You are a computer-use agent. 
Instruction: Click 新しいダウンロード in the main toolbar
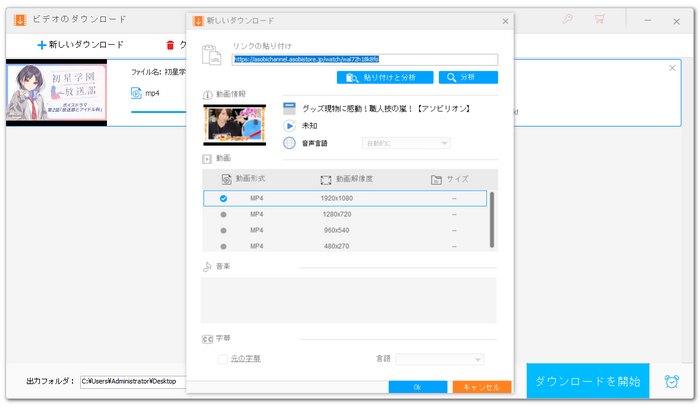tap(80, 45)
